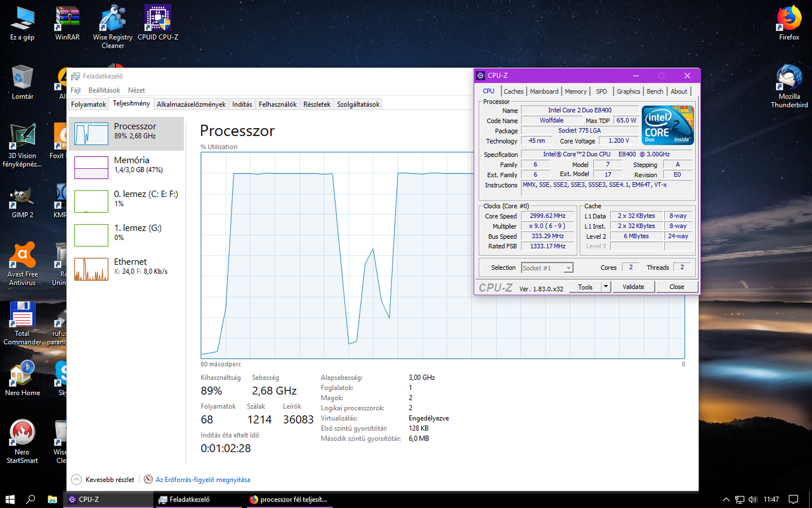Open File Explorer from the taskbar
The image size is (812, 508).
pyautogui.click(x=52, y=499)
